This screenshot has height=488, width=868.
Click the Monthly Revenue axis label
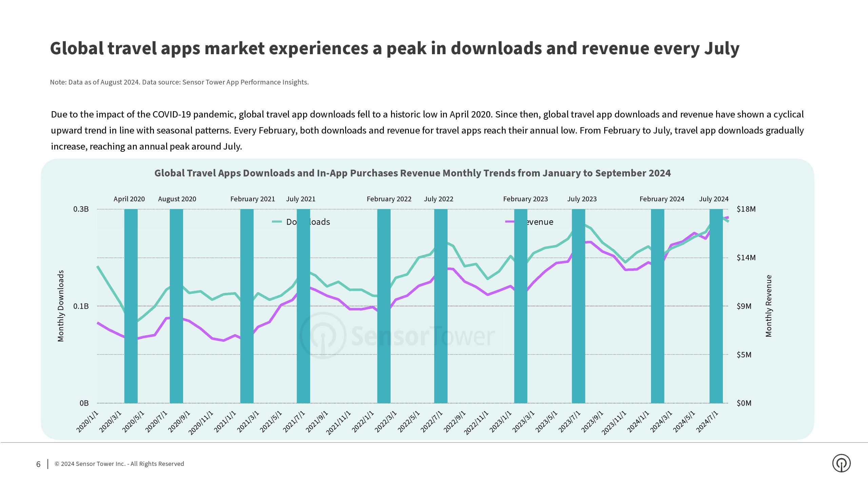(x=769, y=306)
